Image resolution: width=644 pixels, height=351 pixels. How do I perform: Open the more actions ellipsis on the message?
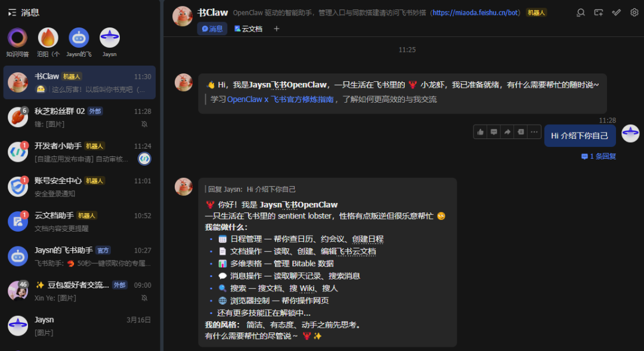pyautogui.click(x=534, y=131)
